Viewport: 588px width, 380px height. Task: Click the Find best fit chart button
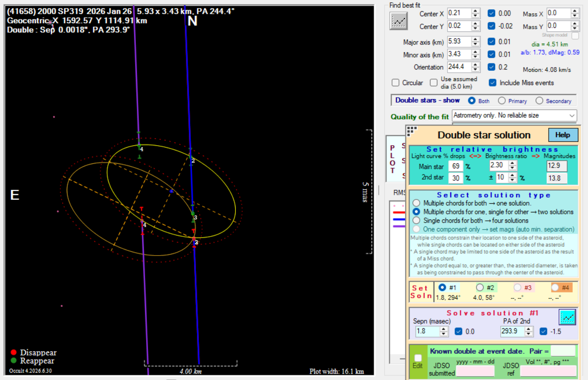pyautogui.click(x=398, y=21)
